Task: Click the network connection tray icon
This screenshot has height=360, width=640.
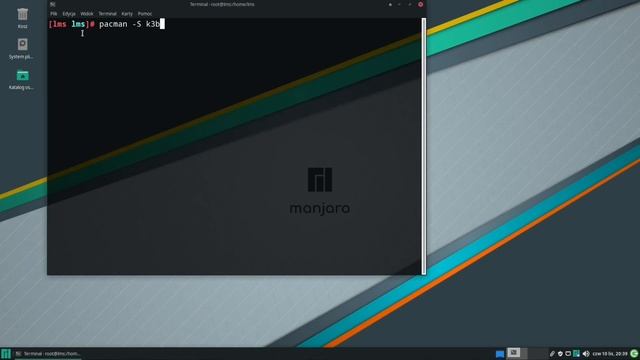Action: (x=568, y=353)
